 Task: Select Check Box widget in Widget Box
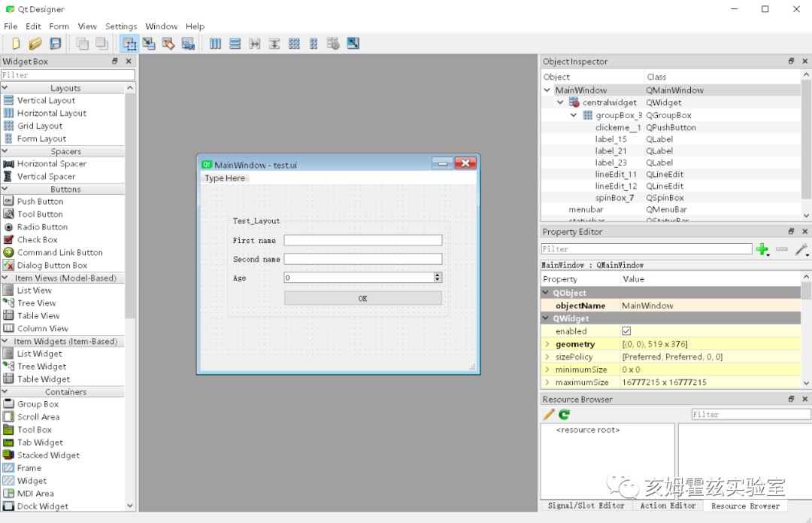click(x=37, y=239)
